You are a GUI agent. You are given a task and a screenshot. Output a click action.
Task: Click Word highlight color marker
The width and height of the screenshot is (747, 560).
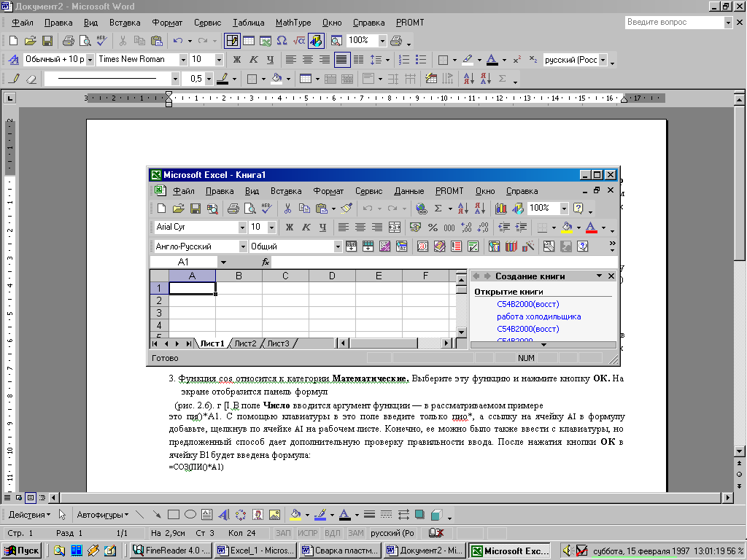point(468,60)
